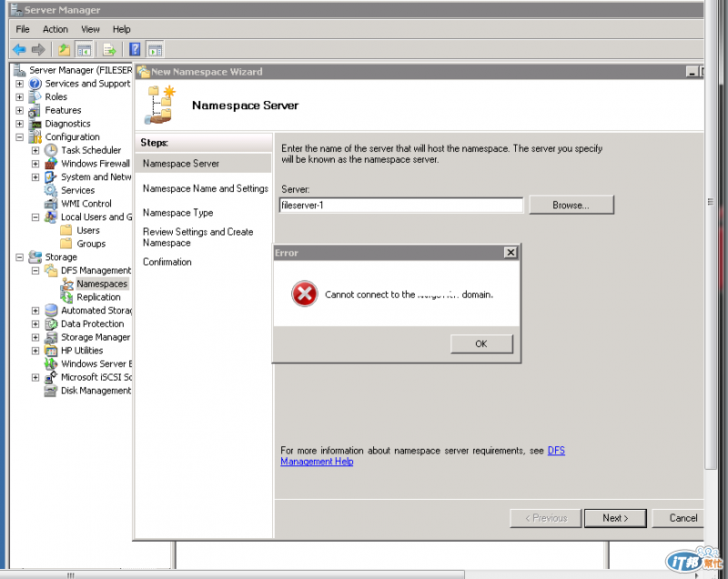Click the Up one level folder icon
The height and width of the screenshot is (579, 728).
click(x=64, y=49)
